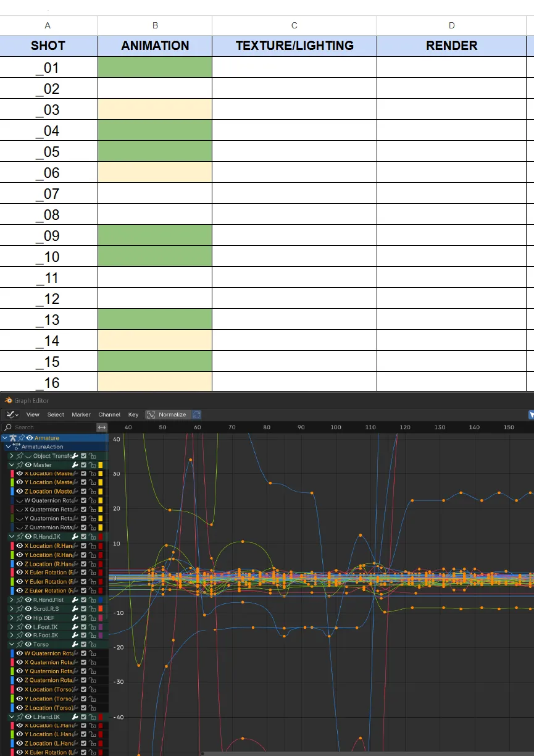Click the orange color swatch on Scroll.R.S
The height and width of the screenshot is (756, 534).
point(101,608)
